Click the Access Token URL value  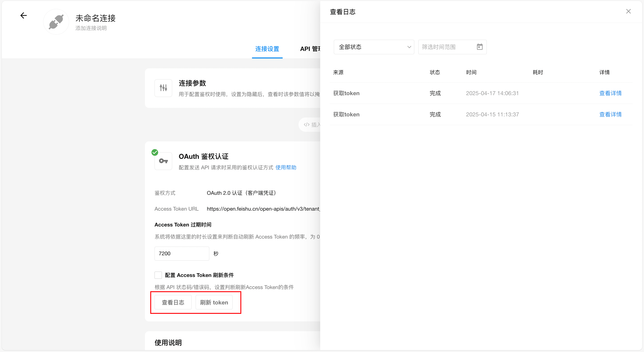(263, 209)
